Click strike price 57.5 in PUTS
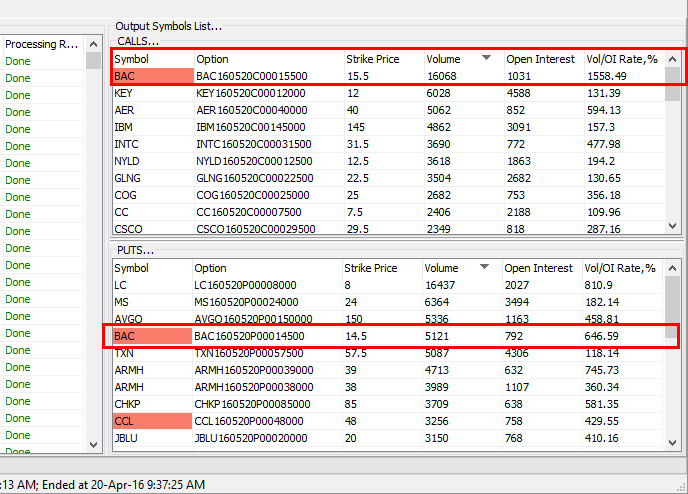The image size is (688, 494). pos(356,353)
